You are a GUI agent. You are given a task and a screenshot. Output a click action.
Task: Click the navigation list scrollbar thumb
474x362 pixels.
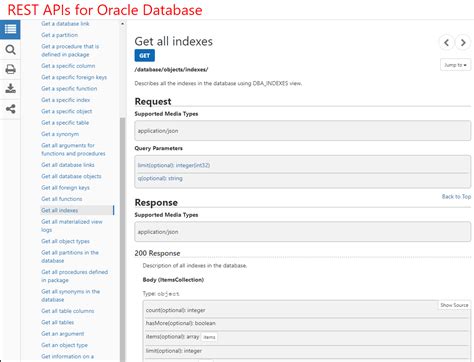tap(122, 238)
